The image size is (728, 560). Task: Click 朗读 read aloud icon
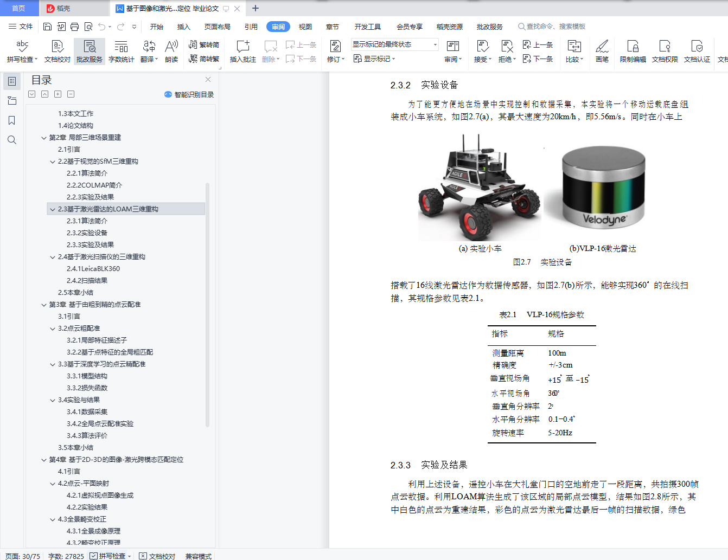(171, 52)
